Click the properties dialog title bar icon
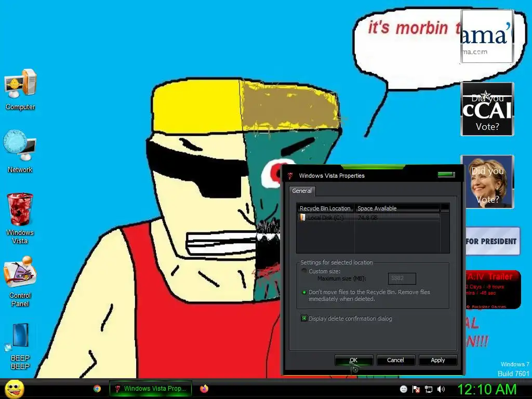 click(290, 176)
